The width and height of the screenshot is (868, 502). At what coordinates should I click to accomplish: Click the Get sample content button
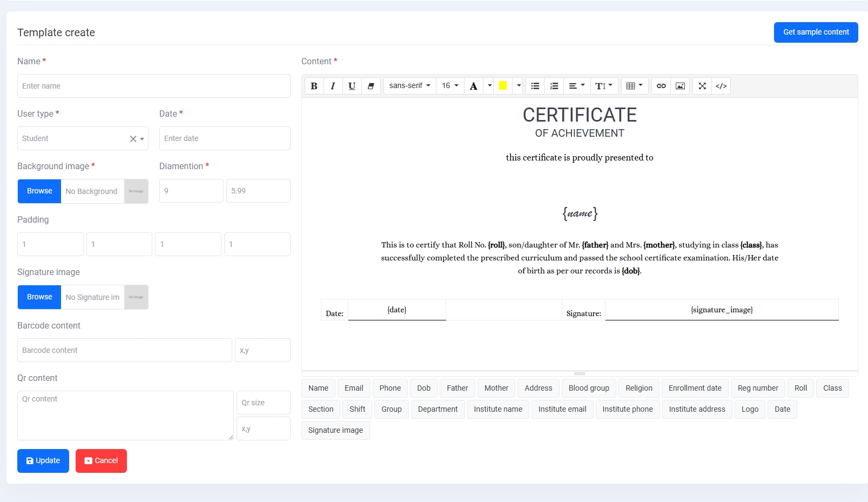tap(816, 32)
